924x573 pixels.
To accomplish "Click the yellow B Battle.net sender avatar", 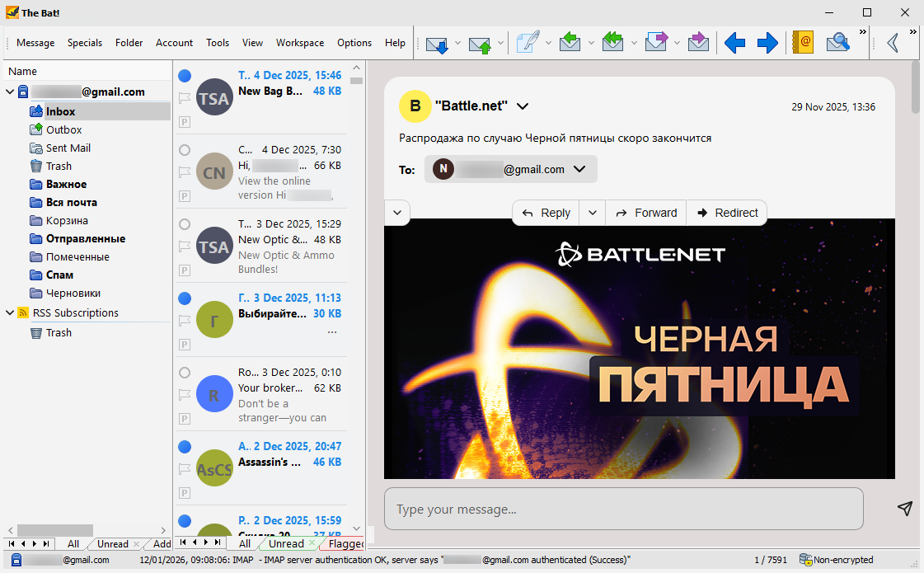I will [415, 106].
